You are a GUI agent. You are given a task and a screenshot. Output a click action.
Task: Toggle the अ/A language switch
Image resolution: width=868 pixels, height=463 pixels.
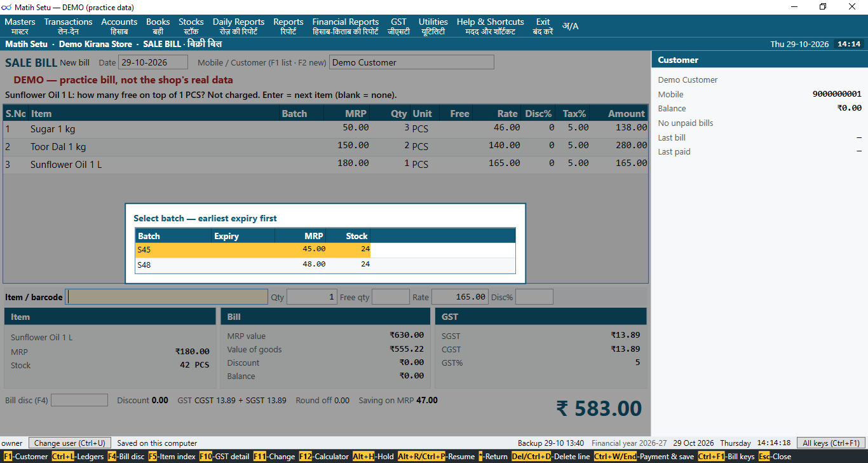tap(570, 26)
